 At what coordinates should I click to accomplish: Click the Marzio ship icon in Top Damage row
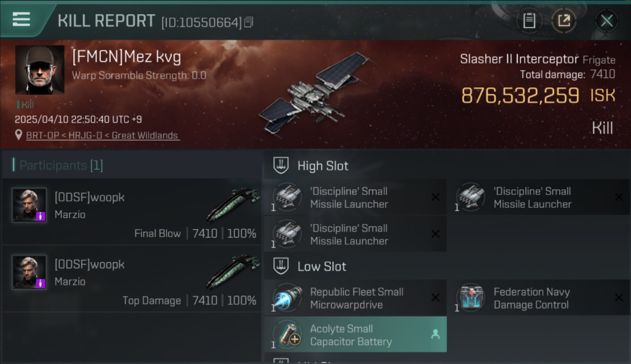[233, 272]
